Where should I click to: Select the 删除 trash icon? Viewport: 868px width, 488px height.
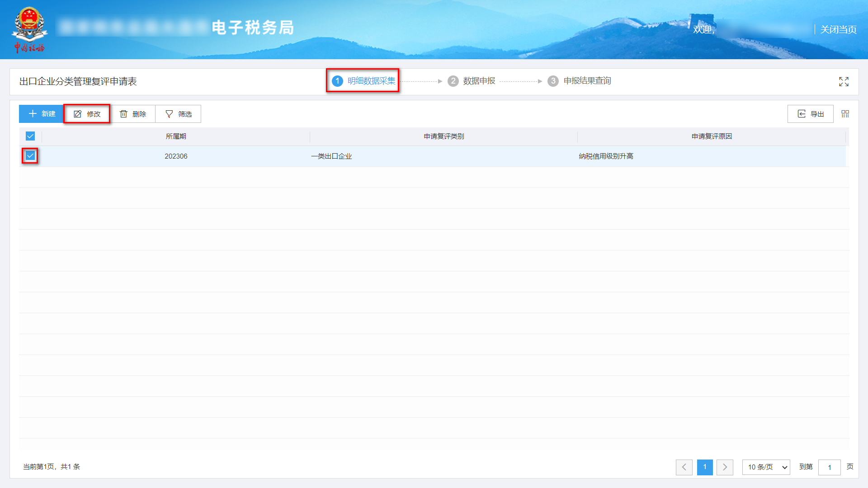pyautogui.click(x=124, y=114)
